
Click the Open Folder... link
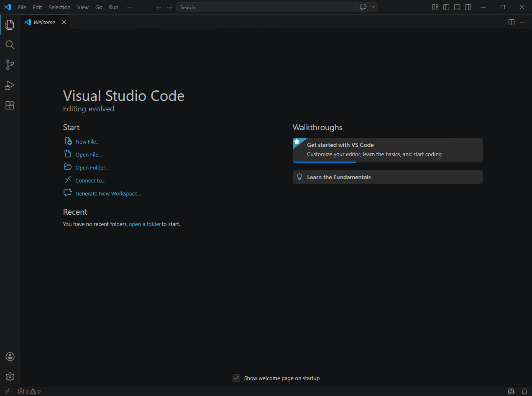[92, 167]
